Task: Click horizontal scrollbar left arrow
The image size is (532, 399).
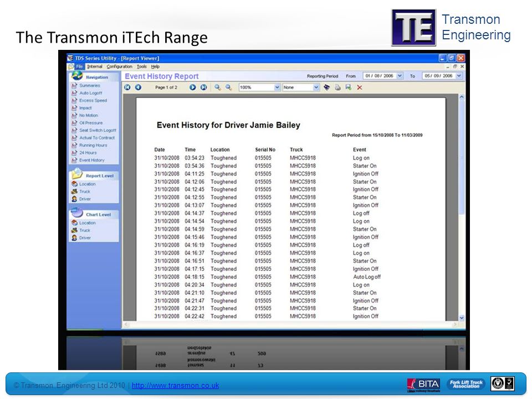Action: (x=126, y=324)
